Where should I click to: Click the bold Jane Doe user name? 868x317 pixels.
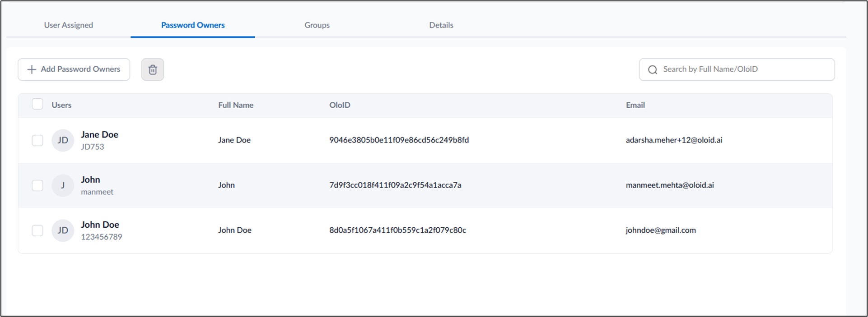click(99, 134)
